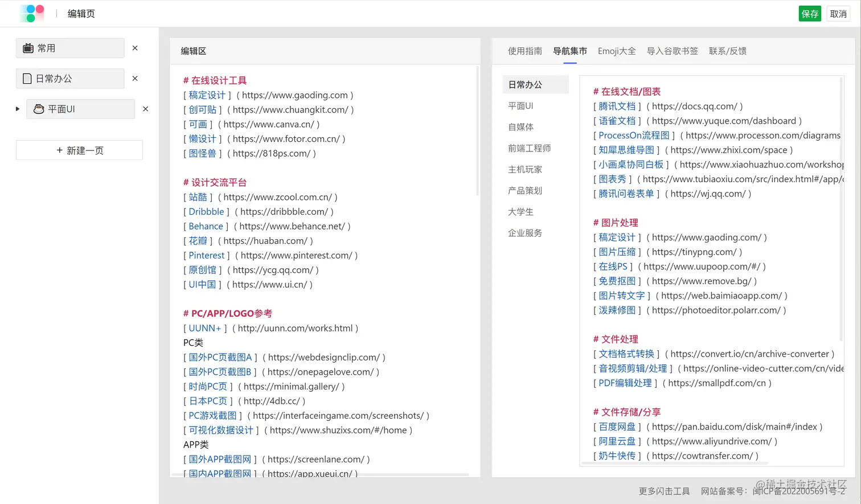
Task: Click the # 图片处理 heading in preview
Action: click(x=616, y=223)
